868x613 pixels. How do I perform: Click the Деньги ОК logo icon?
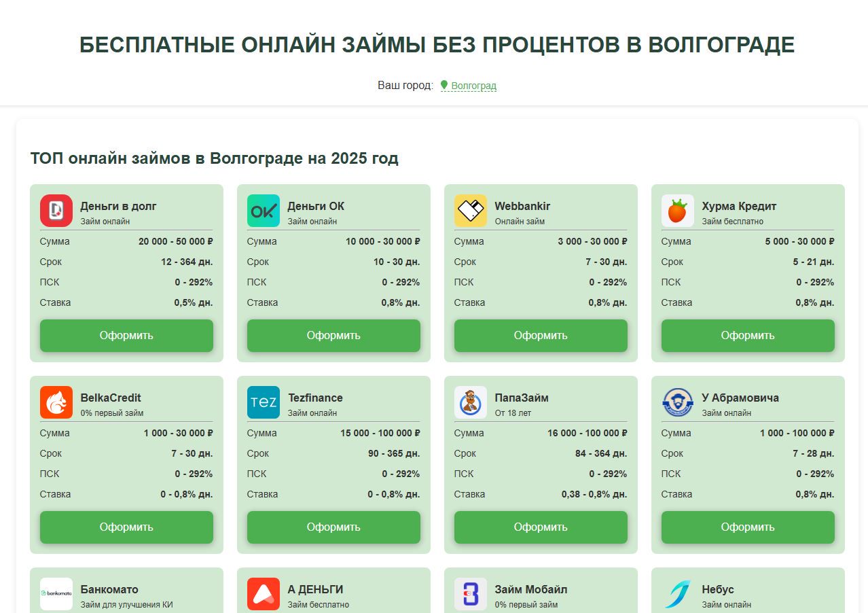[x=263, y=211]
